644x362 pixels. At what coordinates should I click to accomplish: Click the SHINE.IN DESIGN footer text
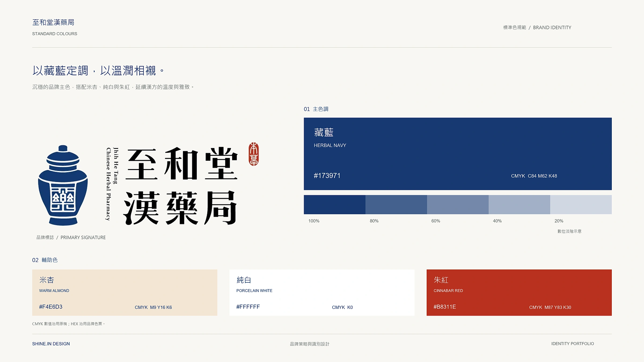pyautogui.click(x=51, y=344)
